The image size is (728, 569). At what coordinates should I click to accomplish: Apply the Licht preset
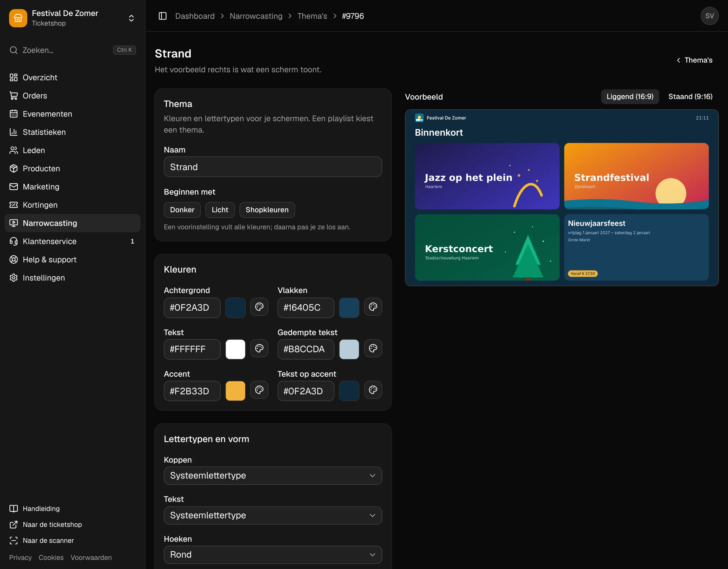pos(220,210)
